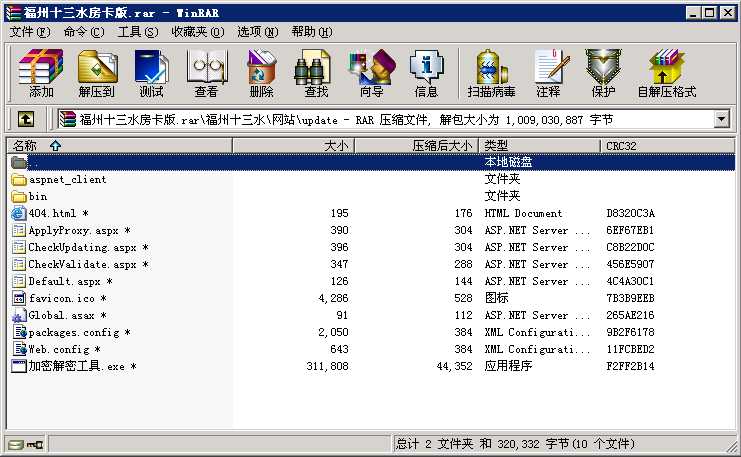Select the 404.html file name
Image resolution: width=741 pixels, height=457 pixels.
(x=52, y=214)
